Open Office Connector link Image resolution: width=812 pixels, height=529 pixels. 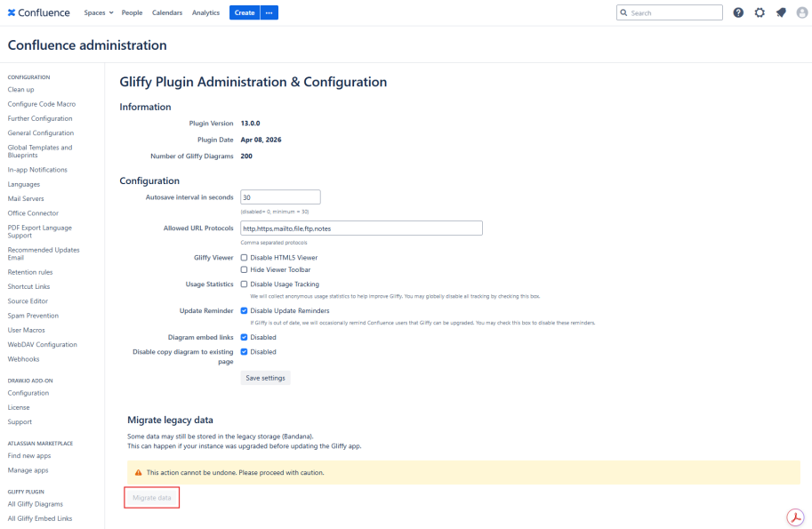33,213
